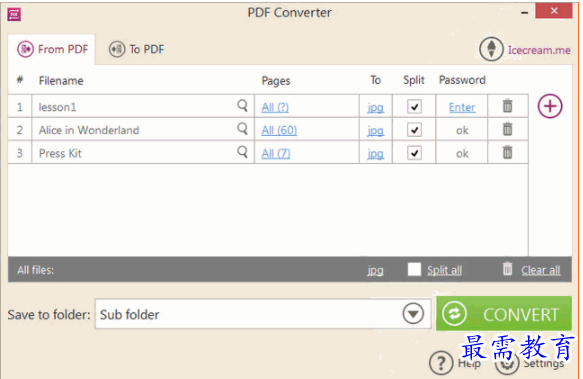
Task: Click Enter password link for lesson1
Action: point(462,107)
